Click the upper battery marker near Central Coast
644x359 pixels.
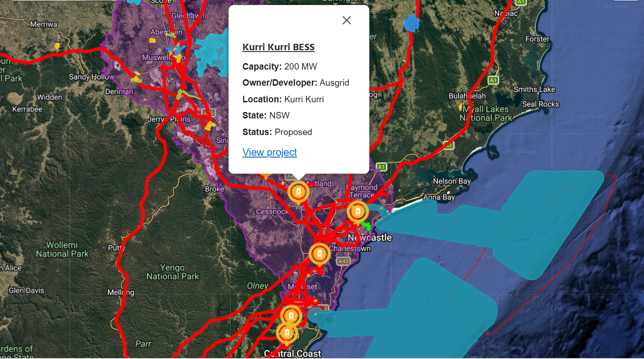[292, 316]
